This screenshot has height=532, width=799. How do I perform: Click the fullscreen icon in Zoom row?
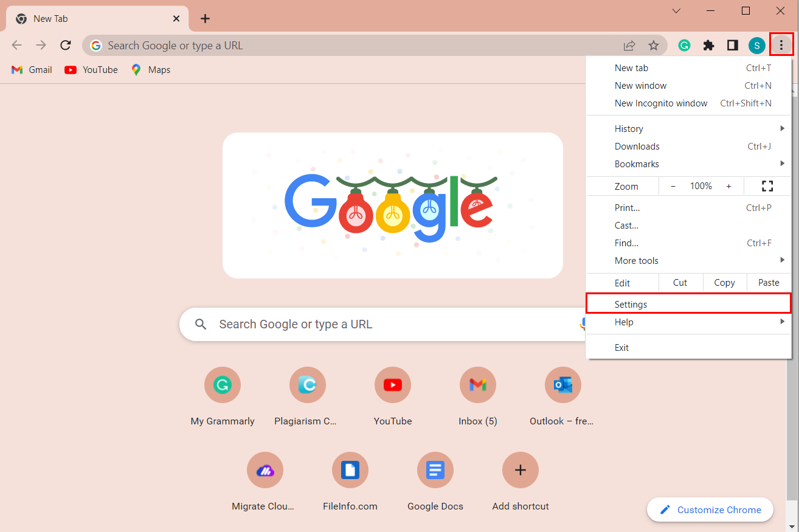[767, 186]
